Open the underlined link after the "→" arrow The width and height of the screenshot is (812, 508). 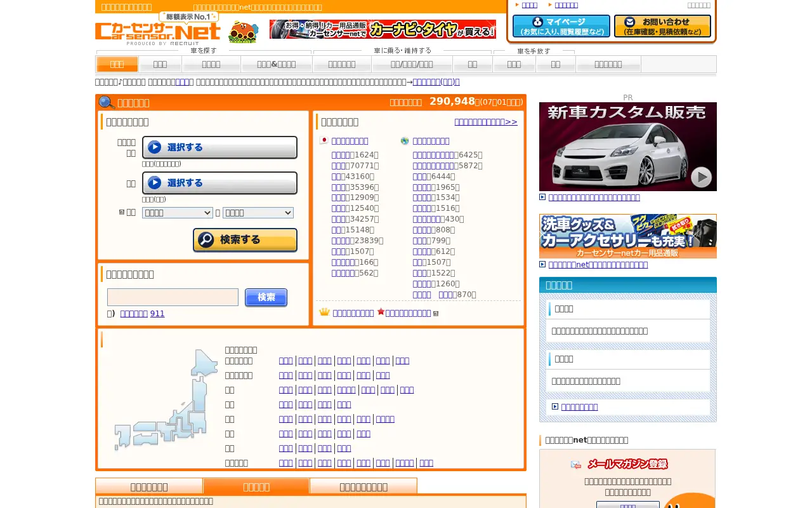pyautogui.click(x=436, y=81)
